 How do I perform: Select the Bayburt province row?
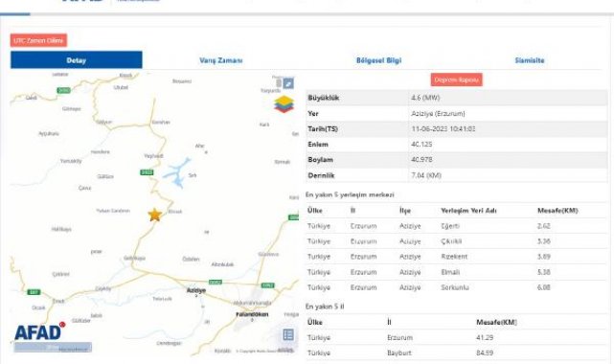[x=457, y=353]
